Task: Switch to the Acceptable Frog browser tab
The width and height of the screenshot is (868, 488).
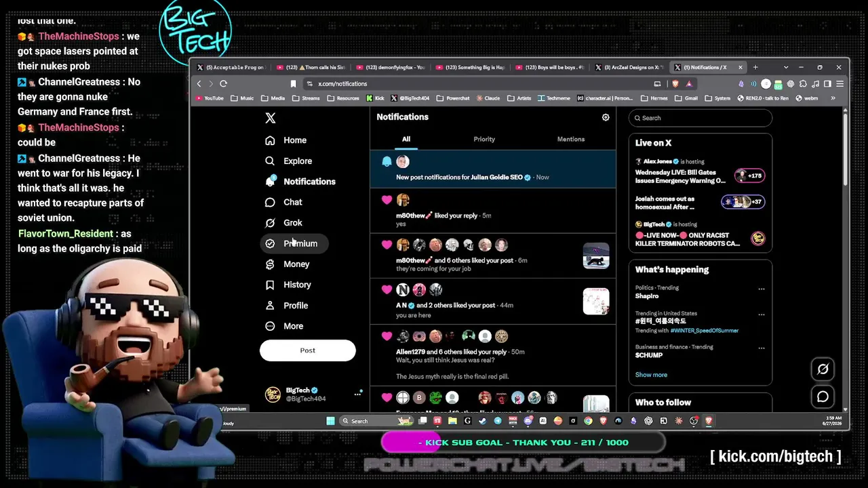Action: [231, 67]
